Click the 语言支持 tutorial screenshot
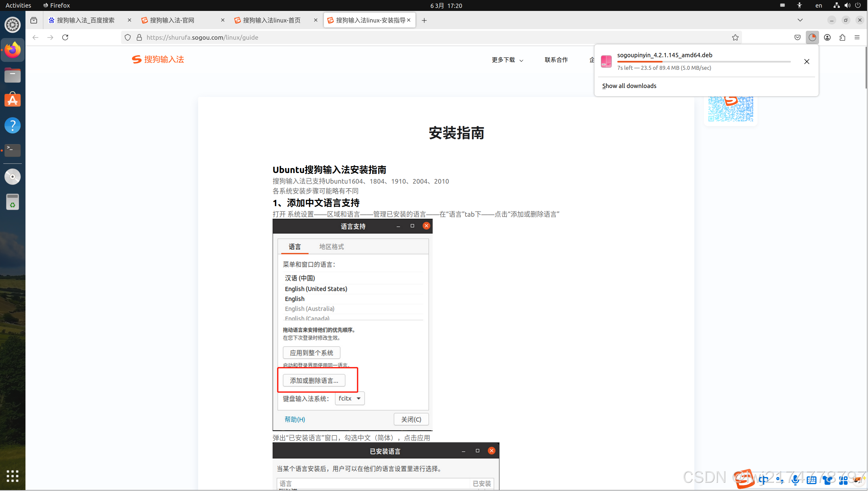 (352, 325)
